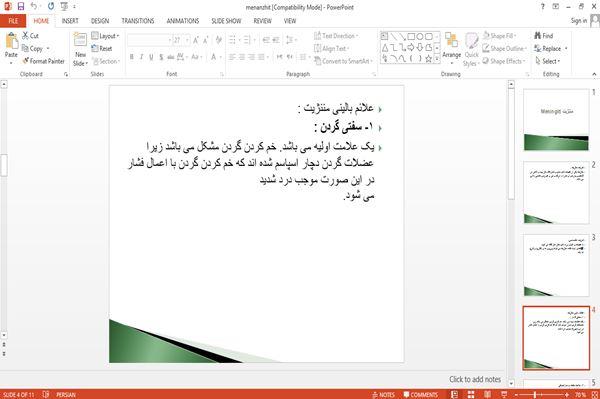The width and height of the screenshot is (600, 399).
Task: Click the New Slide icon
Action: pyautogui.click(x=80, y=41)
